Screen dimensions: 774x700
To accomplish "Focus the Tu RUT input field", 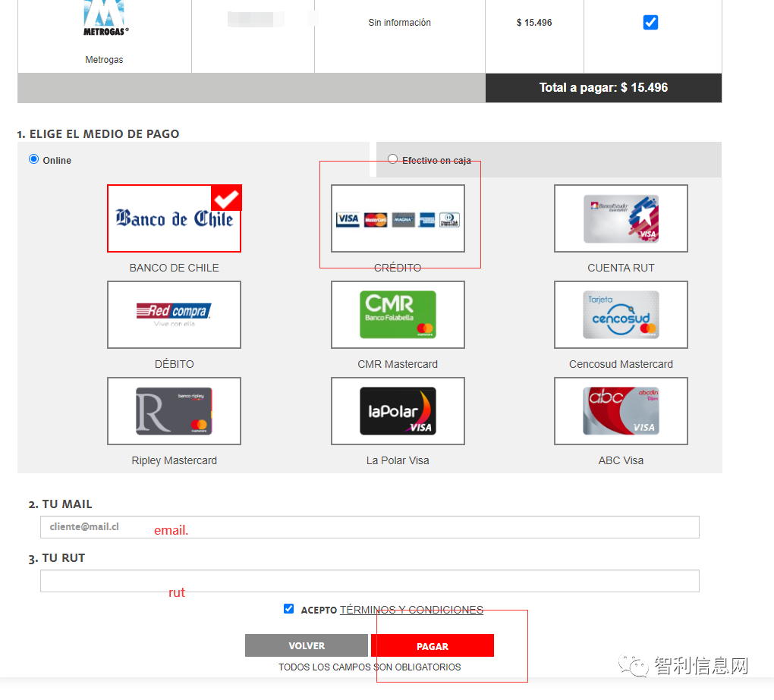I will pyautogui.click(x=370, y=581).
